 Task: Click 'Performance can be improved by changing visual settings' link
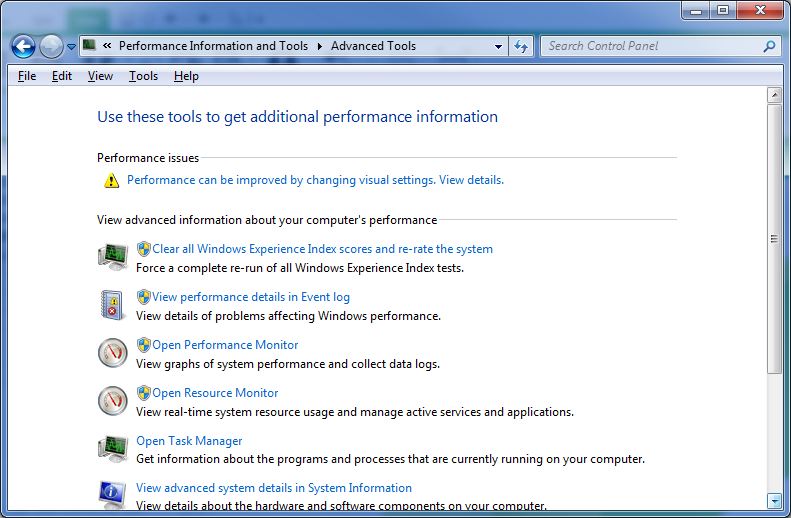point(280,180)
